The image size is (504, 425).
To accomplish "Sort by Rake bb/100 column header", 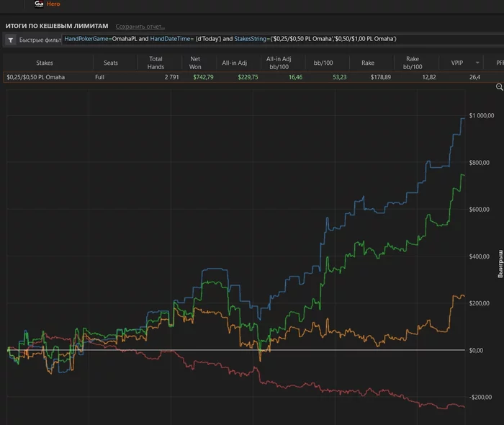I will tap(413, 63).
